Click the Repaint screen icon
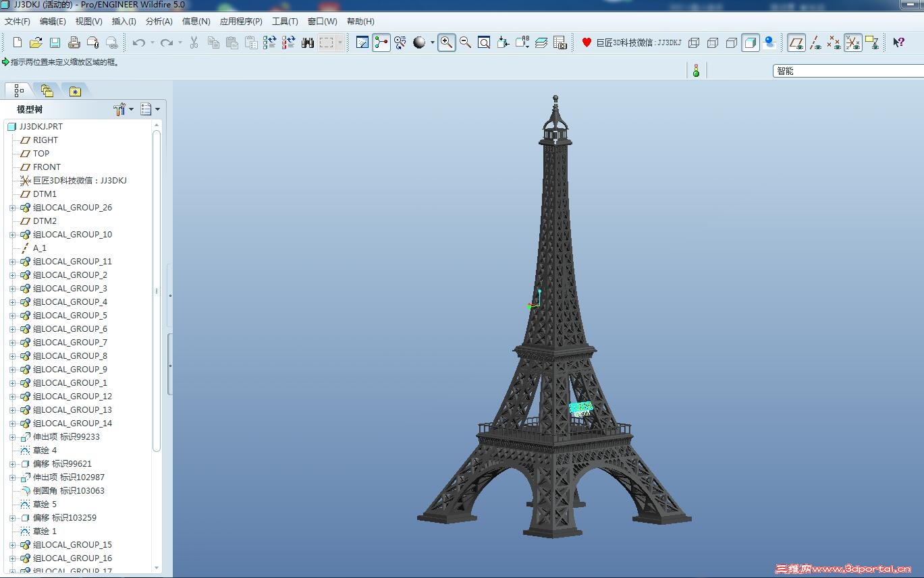 tap(362, 42)
